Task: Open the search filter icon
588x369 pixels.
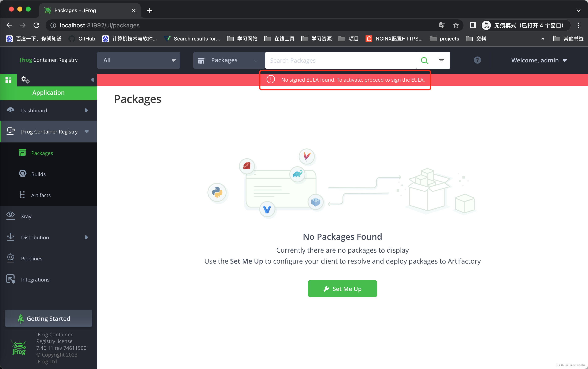Action: [441, 60]
